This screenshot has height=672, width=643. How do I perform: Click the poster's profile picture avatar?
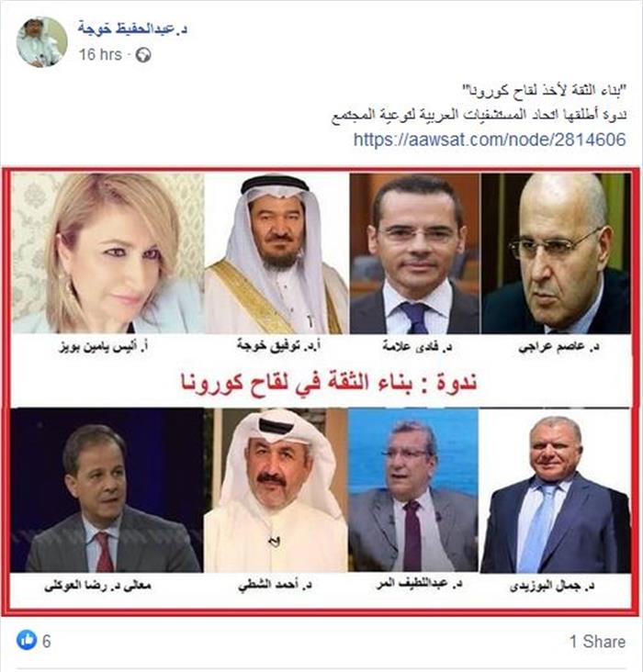click(41, 42)
